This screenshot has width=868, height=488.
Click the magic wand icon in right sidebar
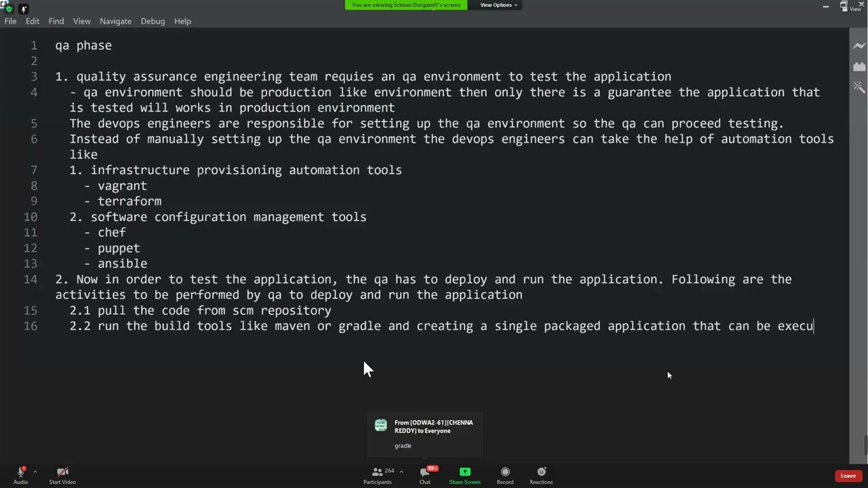click(859, 87)
